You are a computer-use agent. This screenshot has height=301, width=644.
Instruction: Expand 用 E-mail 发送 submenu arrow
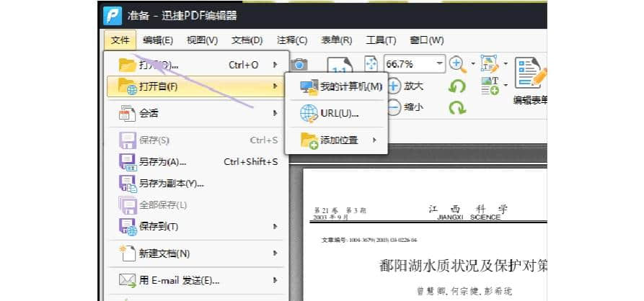275,281
